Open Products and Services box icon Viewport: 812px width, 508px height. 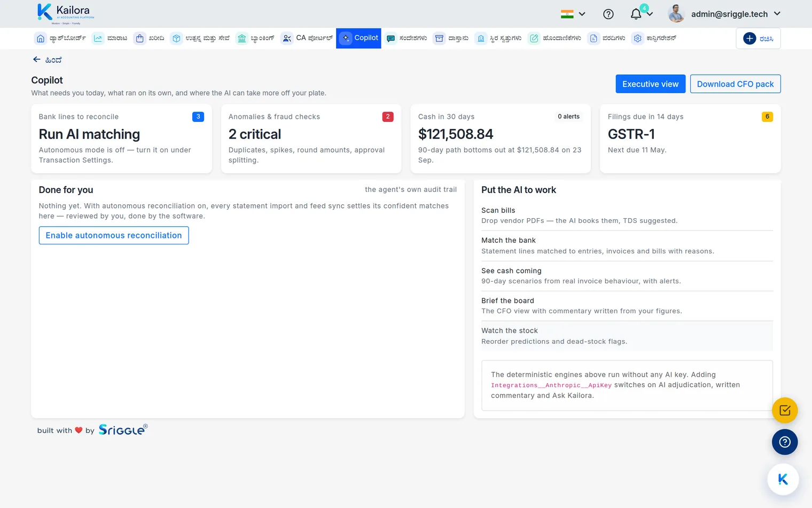coord(176,39)
